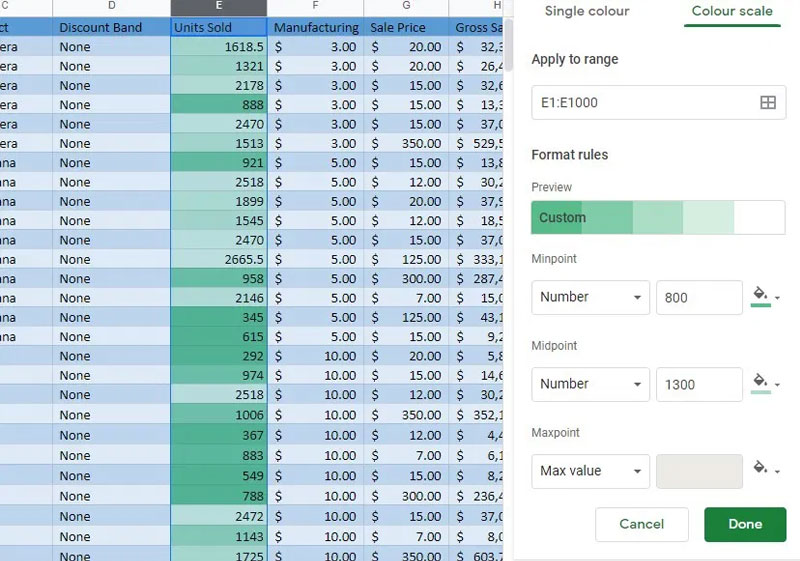Screen dimensions: 800x561
Task: Select the cell with value 921
Action: tap(218, 163)
